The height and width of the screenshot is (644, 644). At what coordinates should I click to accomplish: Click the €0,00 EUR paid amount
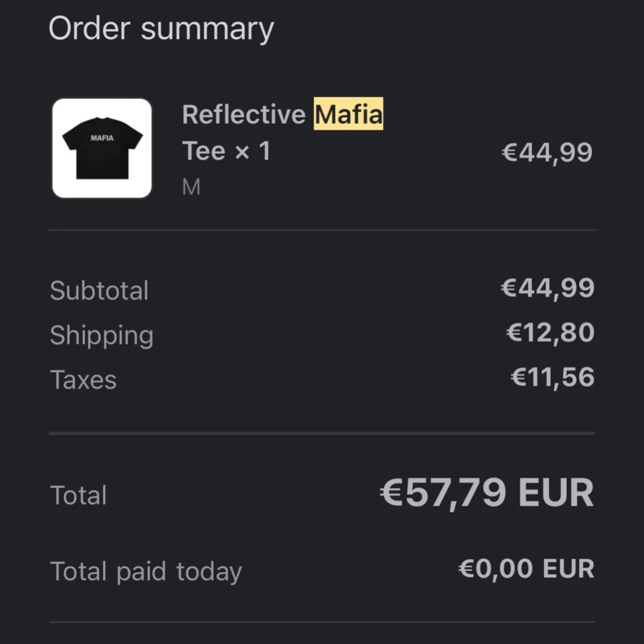click(x=527, y=569)
